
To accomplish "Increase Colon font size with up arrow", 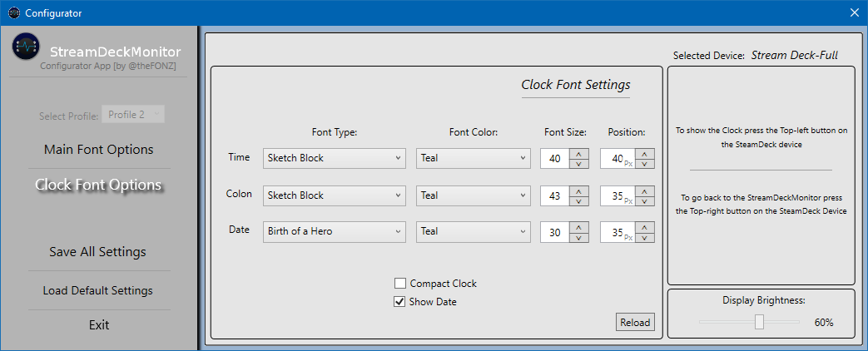I will 579,190.
